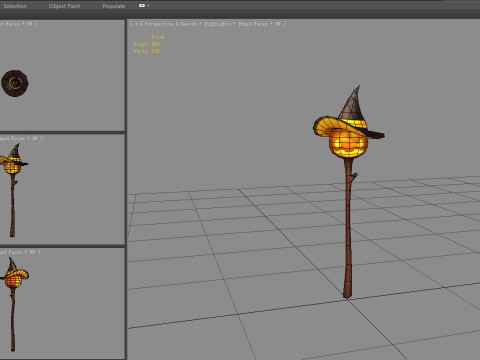Viewport: 480px width, 360px height.
Task: Select the witch hat in perspective view
Action: click(353, 107)
